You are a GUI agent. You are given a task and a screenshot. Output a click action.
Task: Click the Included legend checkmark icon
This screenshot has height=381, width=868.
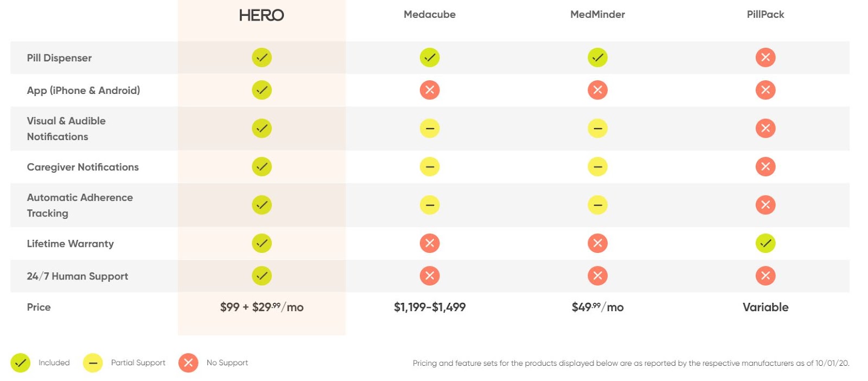(21, 363)
